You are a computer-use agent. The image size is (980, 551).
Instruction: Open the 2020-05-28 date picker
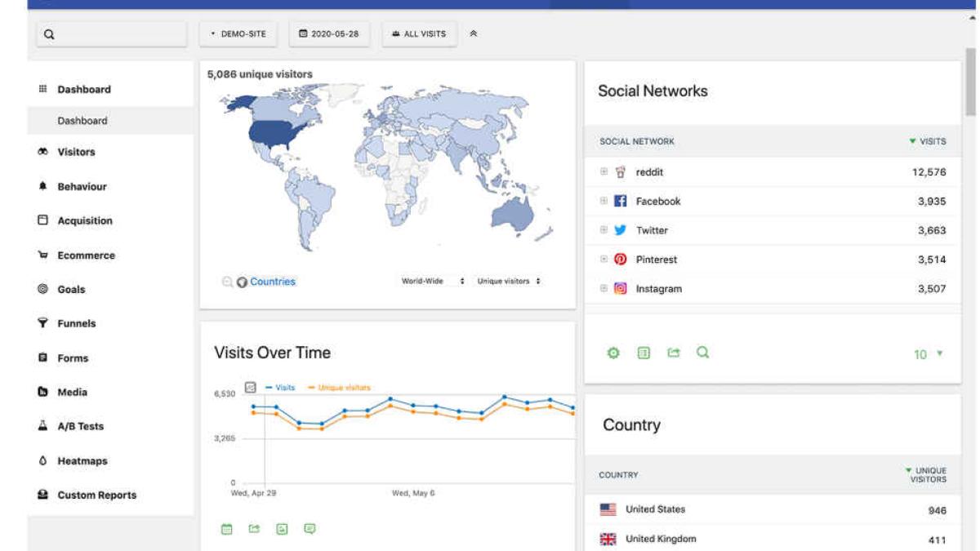[329, 34]
